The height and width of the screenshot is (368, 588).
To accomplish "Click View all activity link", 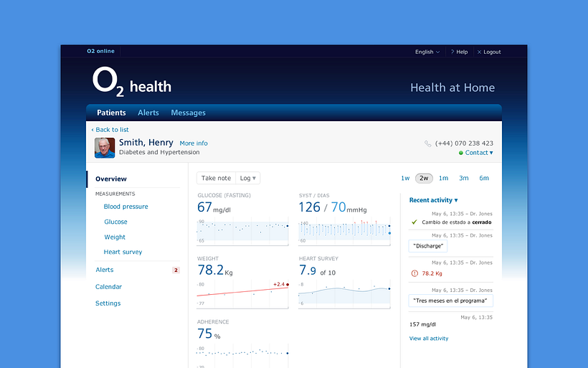I will click(429, 339).
